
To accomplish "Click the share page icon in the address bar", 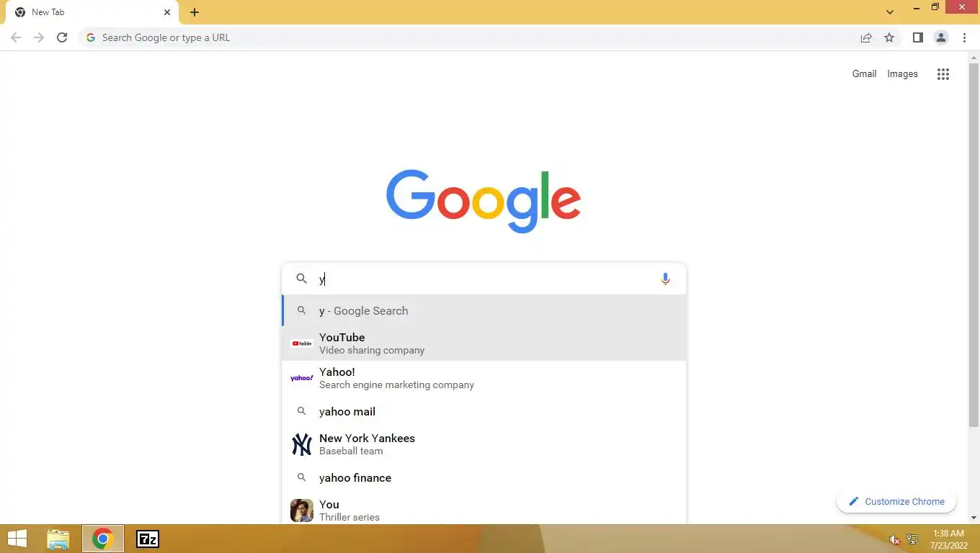I will coord(866,37).
